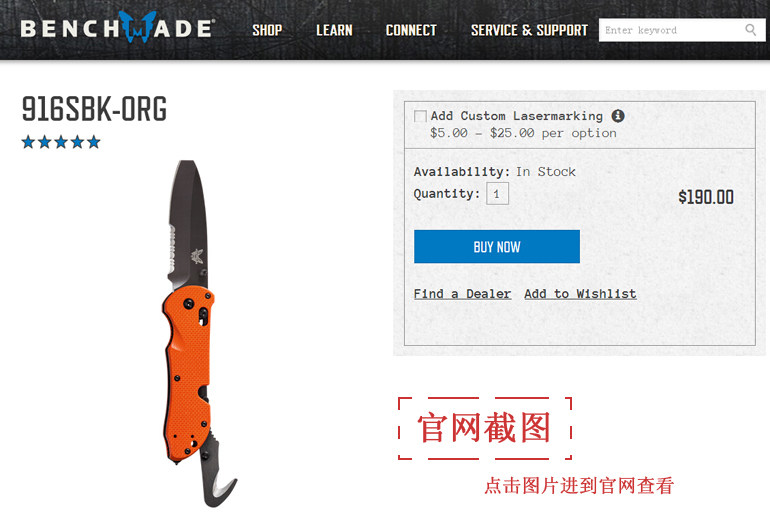Click the fifth blue rating star
Image resolution: width=770 pixels, height=517 pixels.
pyautogui.click(x=94, y=142)
